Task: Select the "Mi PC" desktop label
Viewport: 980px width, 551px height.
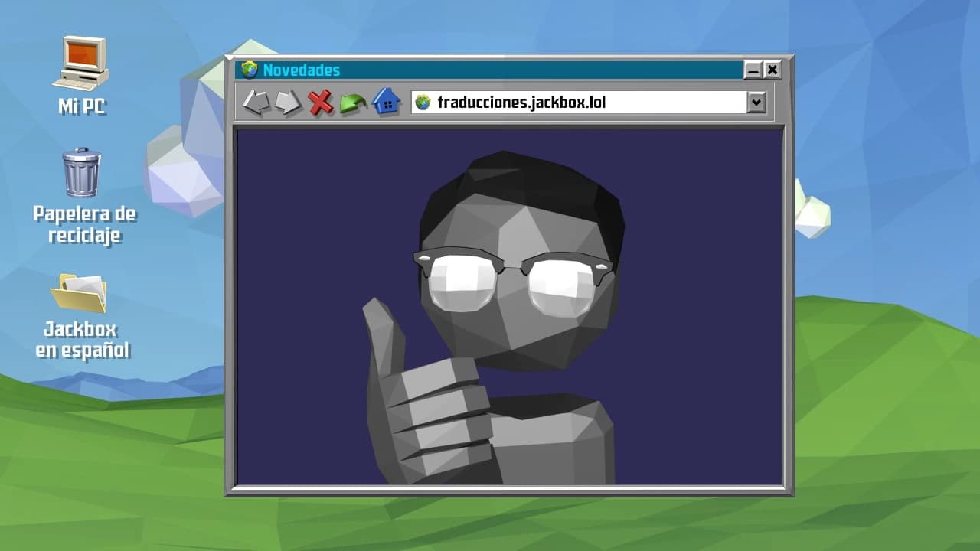Action: (x=82, y=107)
